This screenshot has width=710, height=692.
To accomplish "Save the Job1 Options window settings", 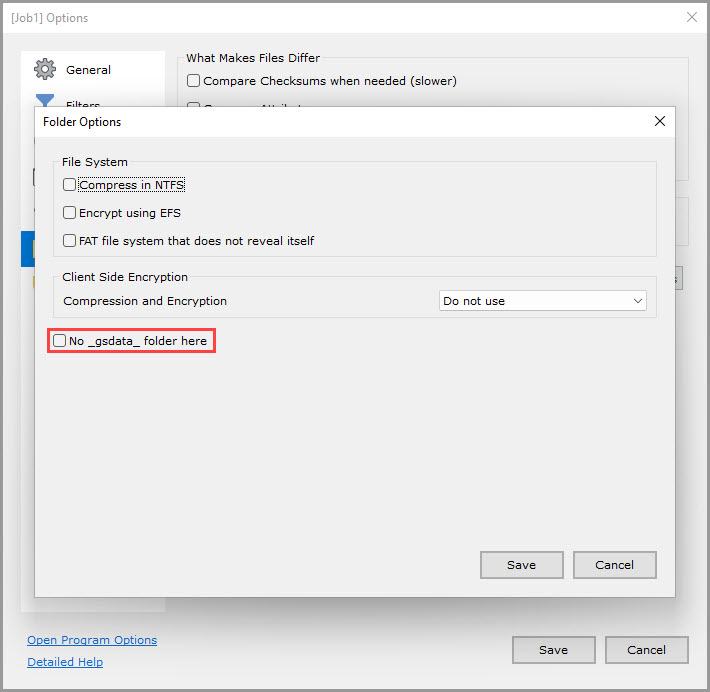I will point(553,650).
